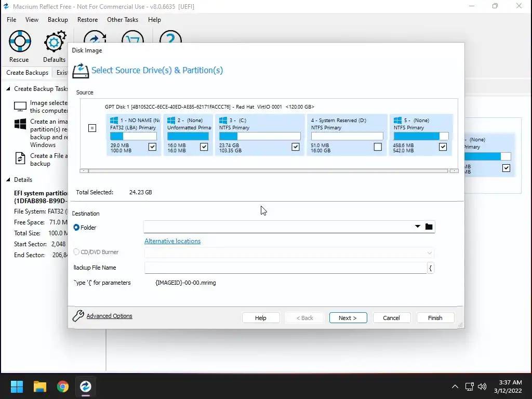Switch to the Create Backups tab

point(27,73)
